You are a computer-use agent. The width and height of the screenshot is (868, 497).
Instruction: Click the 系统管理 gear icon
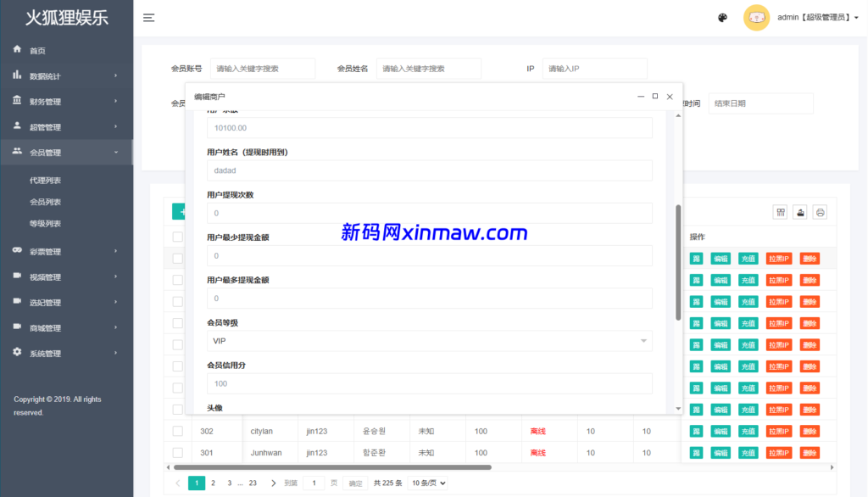[x=17, y=353]
